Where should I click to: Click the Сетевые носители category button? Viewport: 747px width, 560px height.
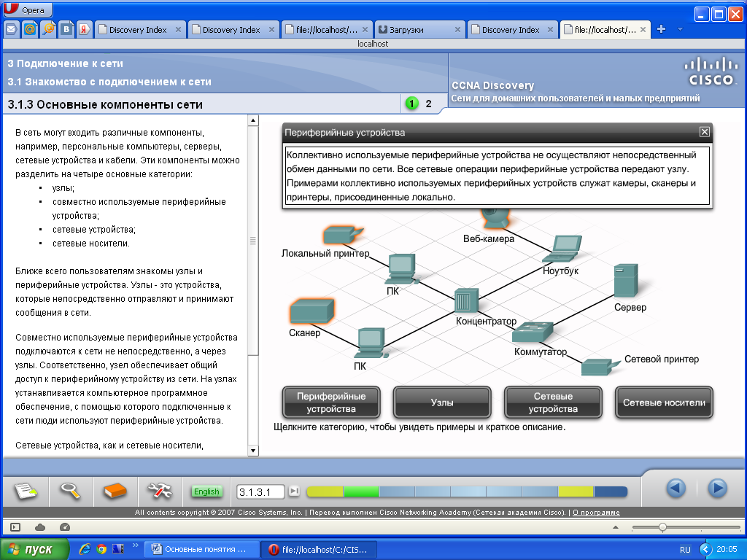click(x=664, y=402)
